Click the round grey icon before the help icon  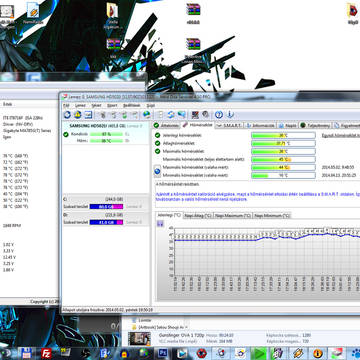point(206,115)
